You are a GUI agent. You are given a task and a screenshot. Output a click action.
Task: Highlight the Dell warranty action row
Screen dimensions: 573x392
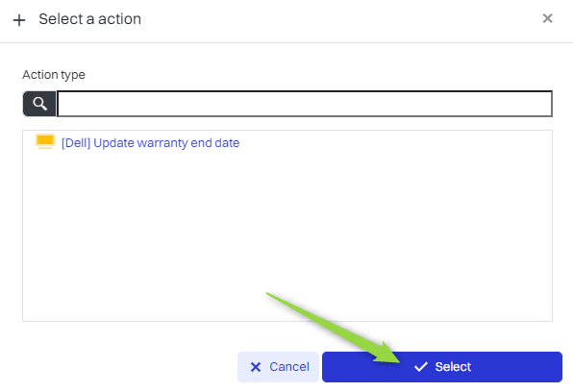[x=287, y=142]
